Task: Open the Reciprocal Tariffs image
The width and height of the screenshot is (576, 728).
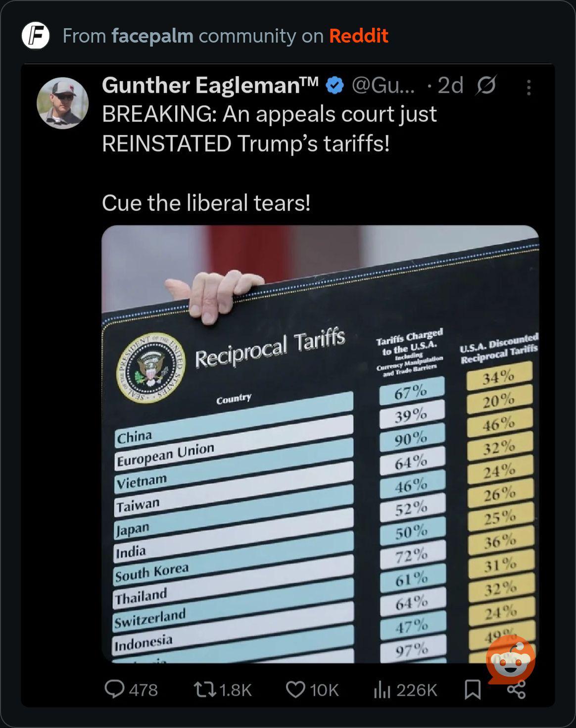Action: [x=320, y=444]
